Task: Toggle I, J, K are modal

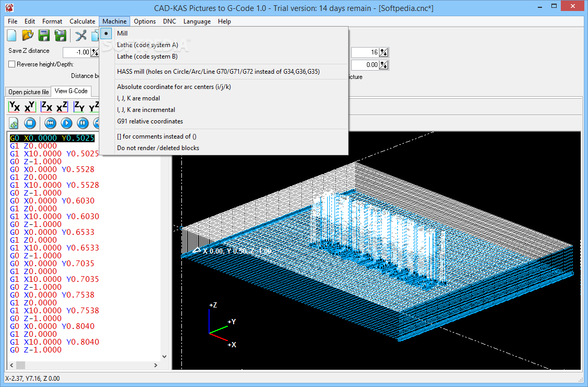Action: pos(224,98)
